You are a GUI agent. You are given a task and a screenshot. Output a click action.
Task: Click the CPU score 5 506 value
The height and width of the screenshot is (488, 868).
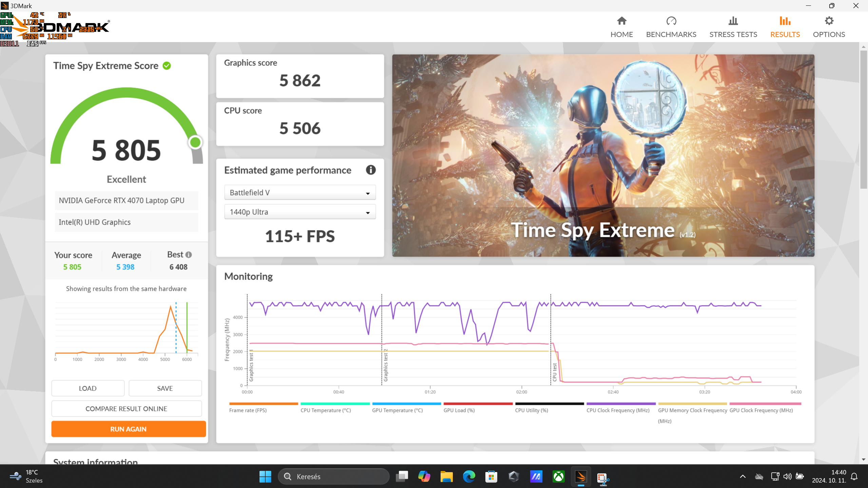coord(300,128)
